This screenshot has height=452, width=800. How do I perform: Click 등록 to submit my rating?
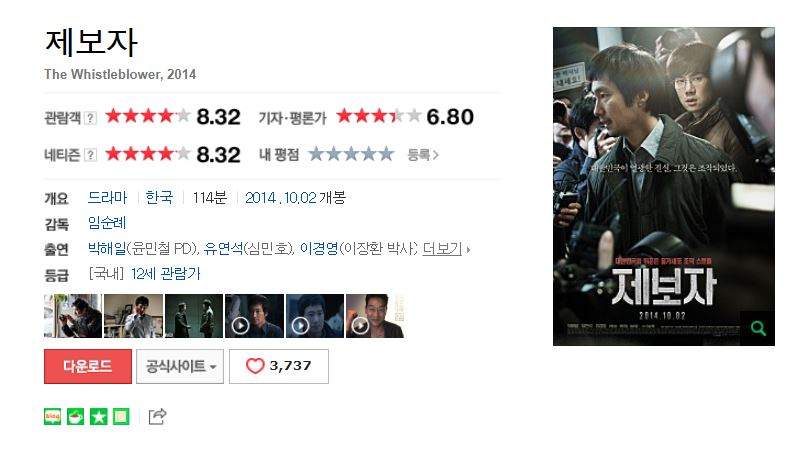tap(422, 155)
